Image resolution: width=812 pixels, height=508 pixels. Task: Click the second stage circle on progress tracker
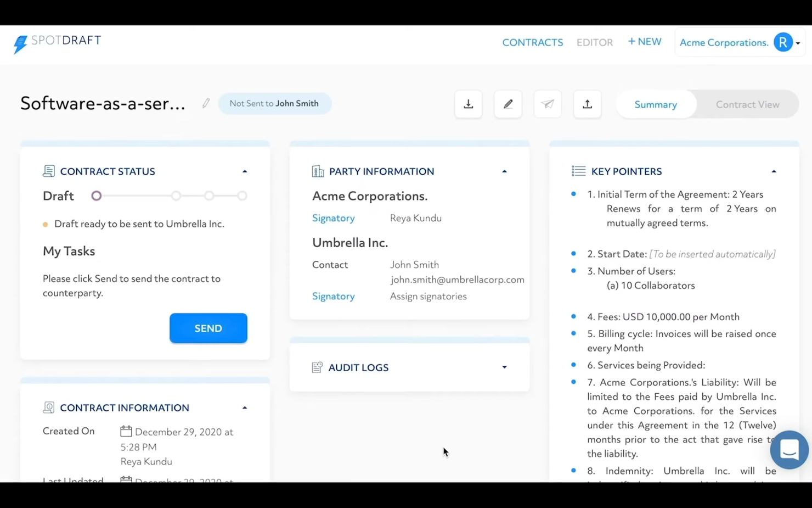176,196
